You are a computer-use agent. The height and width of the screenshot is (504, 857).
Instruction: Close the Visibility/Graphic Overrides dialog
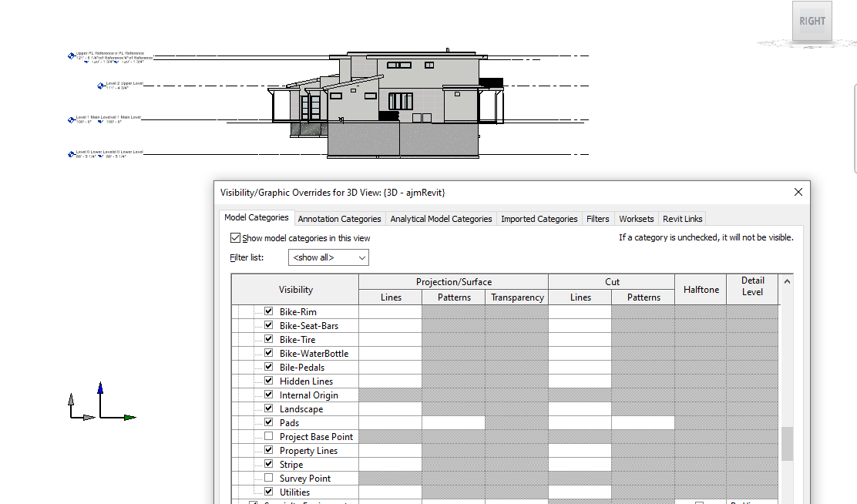point(798,192)
